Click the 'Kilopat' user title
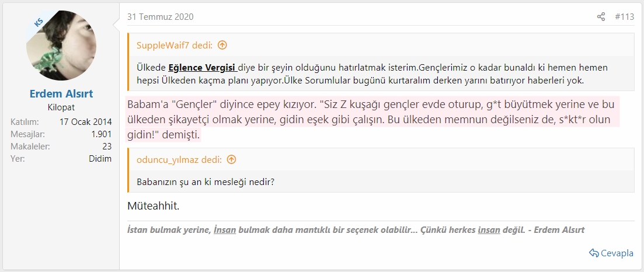 coord(61,107)
